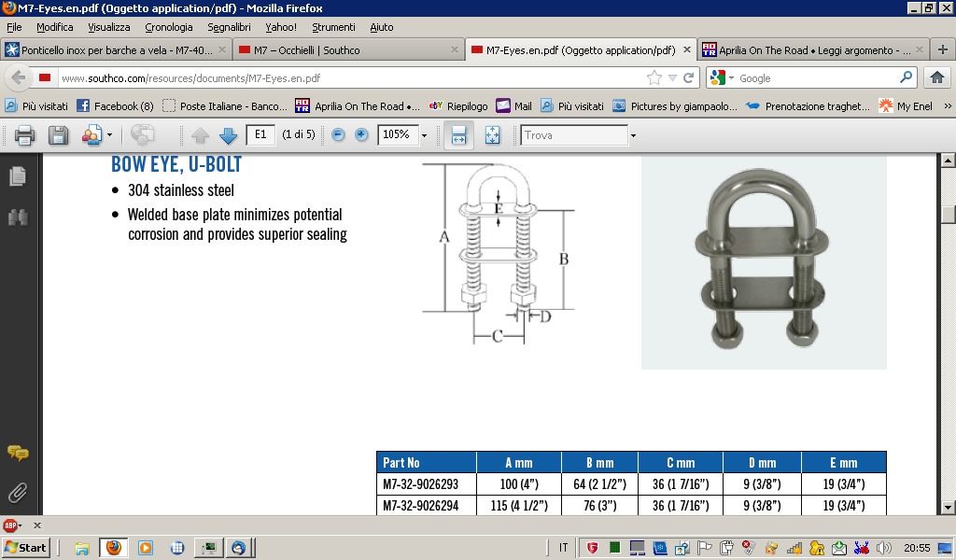
Task: Go to home page with house icon
Action: click(937, 78)
